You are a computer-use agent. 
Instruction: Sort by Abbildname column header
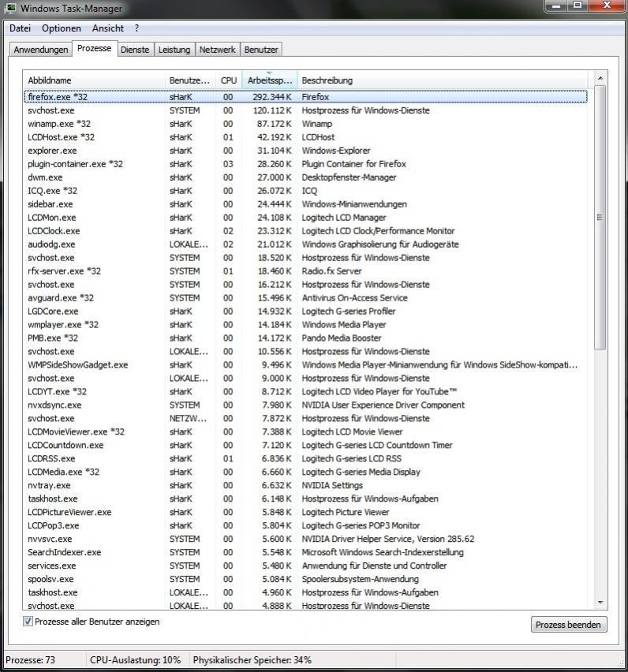94,80
